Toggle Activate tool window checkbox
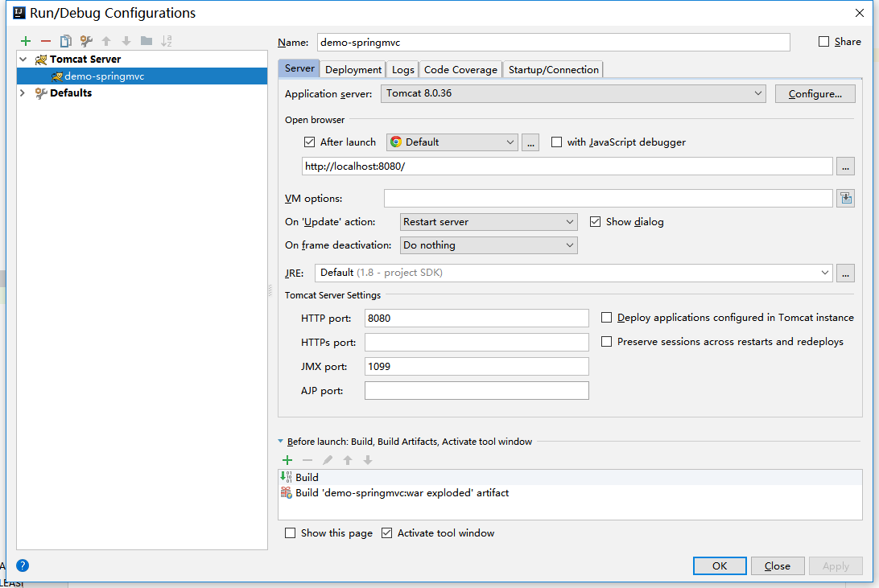Screen dimensions: 879x588 pos(387,533)
